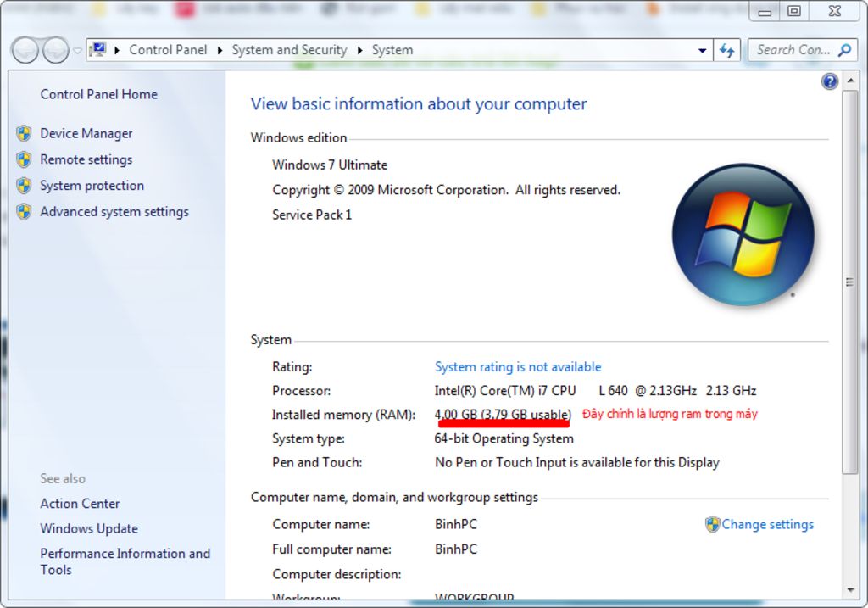Click Change settings link

[767, 524]
